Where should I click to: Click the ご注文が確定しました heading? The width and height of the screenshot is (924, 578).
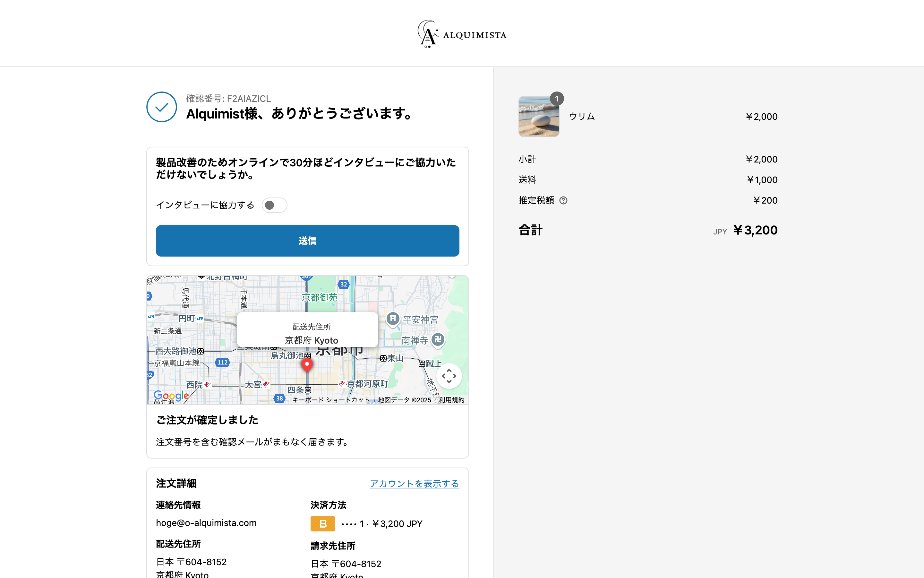(x=207, y=420)
